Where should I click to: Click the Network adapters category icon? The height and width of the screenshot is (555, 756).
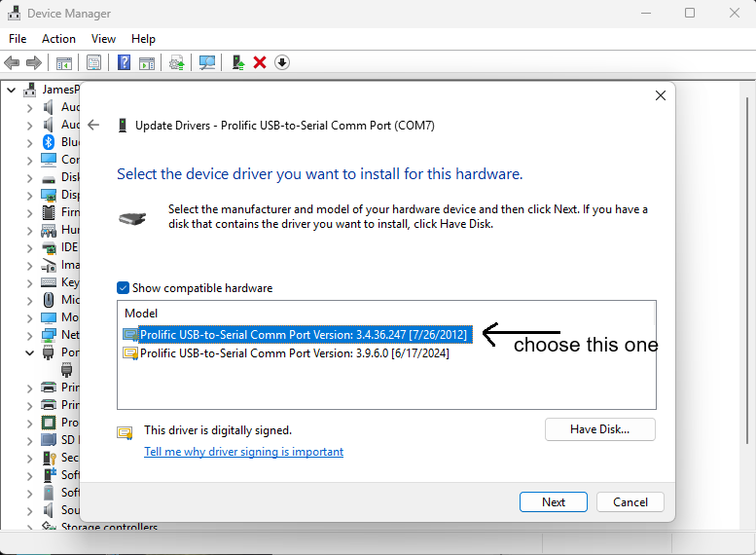49,335
